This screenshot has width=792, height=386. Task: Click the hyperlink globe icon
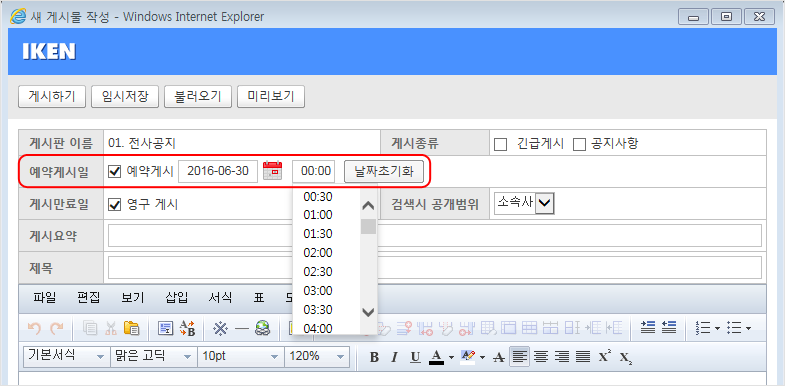click(x=263, y=328)
